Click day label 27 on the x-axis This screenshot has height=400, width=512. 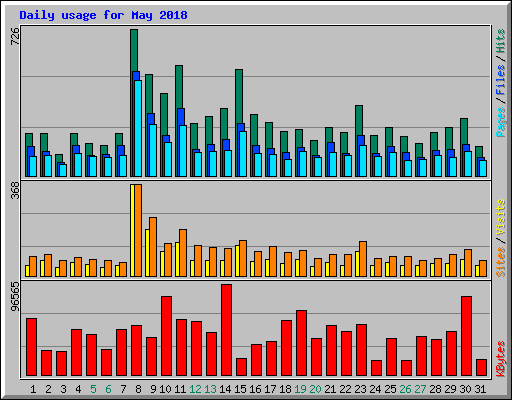(420, 389)
